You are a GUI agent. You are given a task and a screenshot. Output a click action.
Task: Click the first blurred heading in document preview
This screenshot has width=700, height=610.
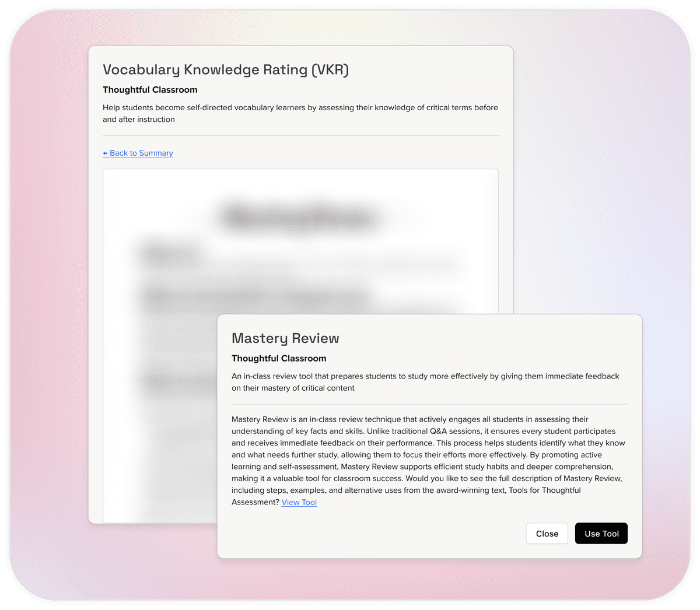pos(170,254)
